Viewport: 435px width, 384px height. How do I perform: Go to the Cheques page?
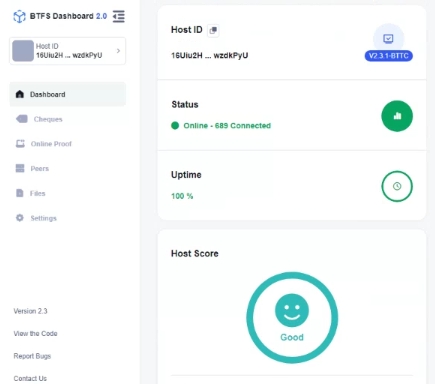48,119
